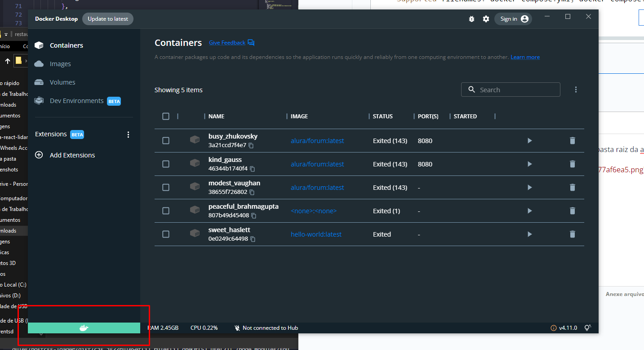Screen dimensions: 644x350
Task: Click the v4.11.0 version indicator
Action: pos(564,328)
